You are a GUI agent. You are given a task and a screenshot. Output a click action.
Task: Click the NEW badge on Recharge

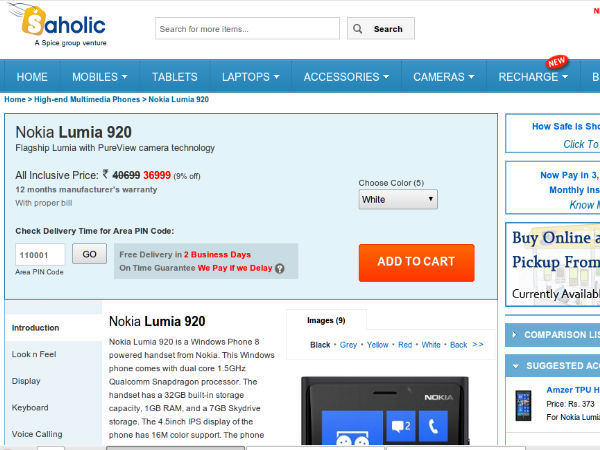click(556, 61)
